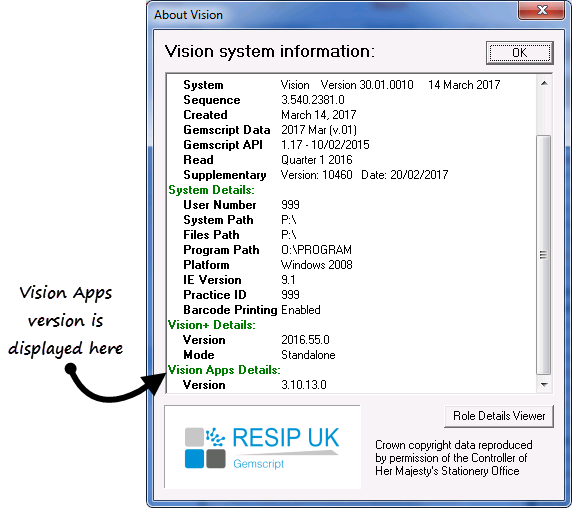Select the Sequence value 3.540.2381.0
572x508 pixels.
click(313, 100)
